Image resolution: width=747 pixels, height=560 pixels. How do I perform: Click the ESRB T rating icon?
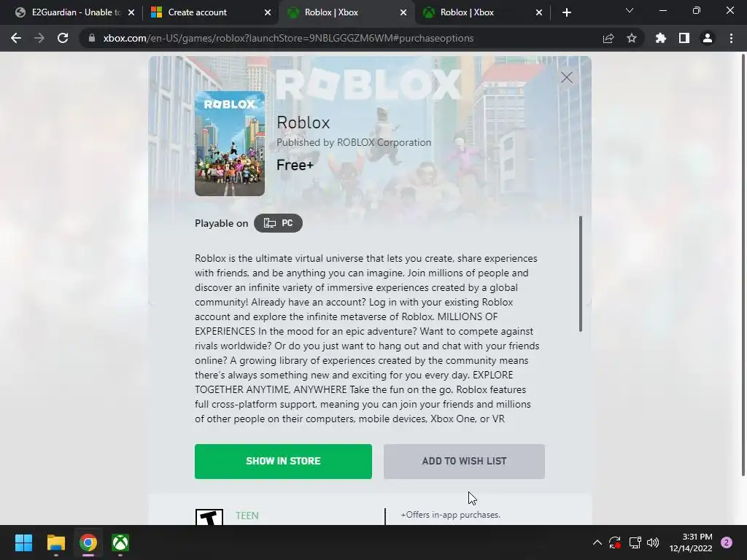tap(209, 517)
